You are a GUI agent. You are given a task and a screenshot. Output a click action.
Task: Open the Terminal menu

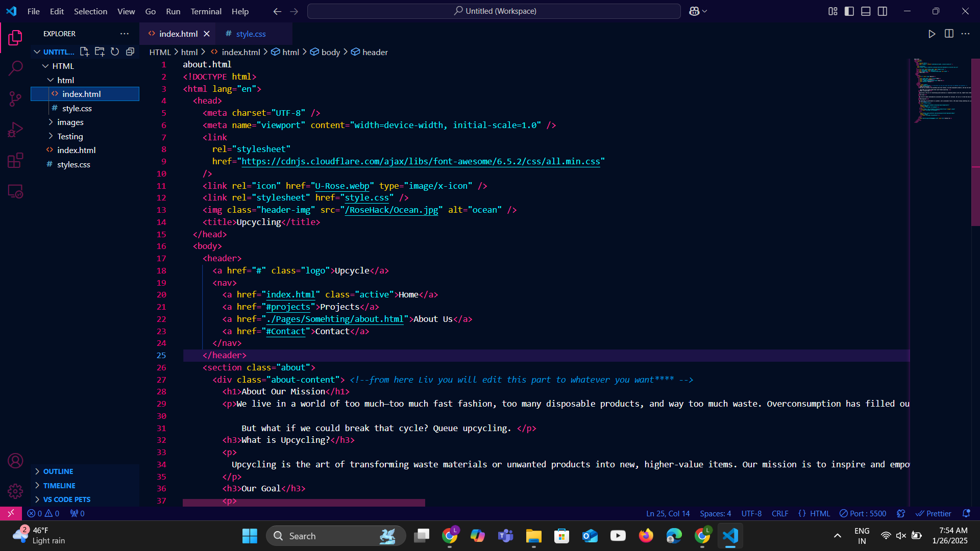tap(206, 11)
